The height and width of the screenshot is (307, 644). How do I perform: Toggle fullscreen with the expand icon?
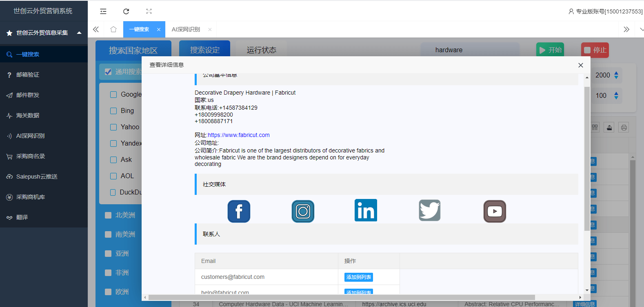tap(149, 11)
